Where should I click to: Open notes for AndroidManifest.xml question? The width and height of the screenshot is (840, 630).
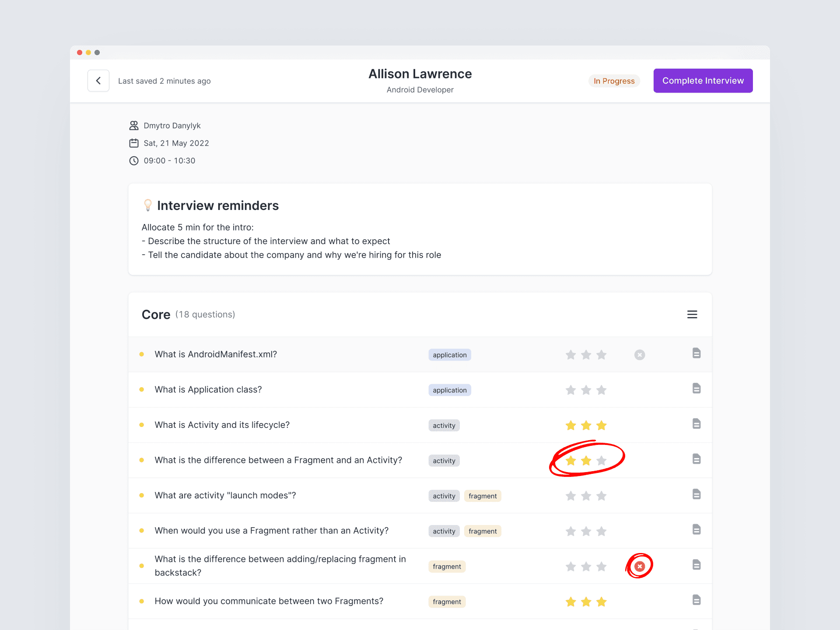pyautogui.click(x=696, y=353)
